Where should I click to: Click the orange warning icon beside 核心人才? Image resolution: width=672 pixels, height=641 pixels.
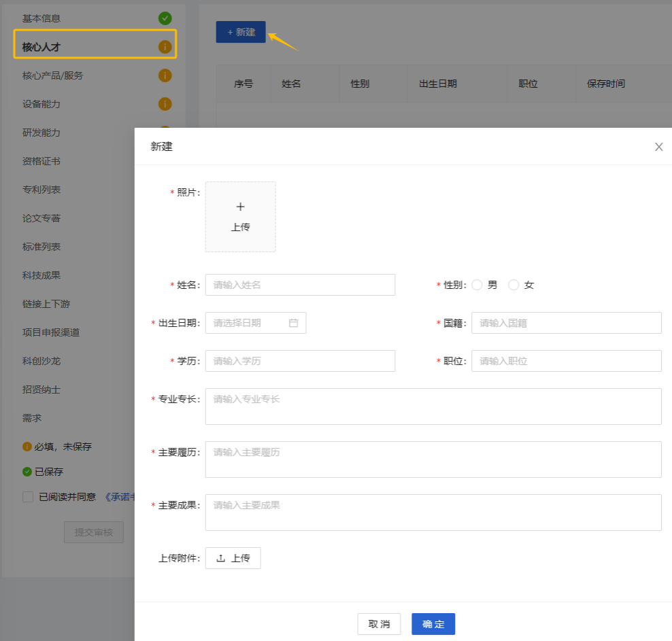pos(165,47)
